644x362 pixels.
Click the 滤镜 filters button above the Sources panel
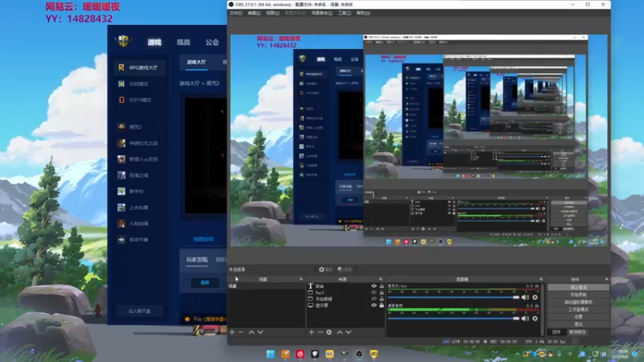tap(345, 269)
